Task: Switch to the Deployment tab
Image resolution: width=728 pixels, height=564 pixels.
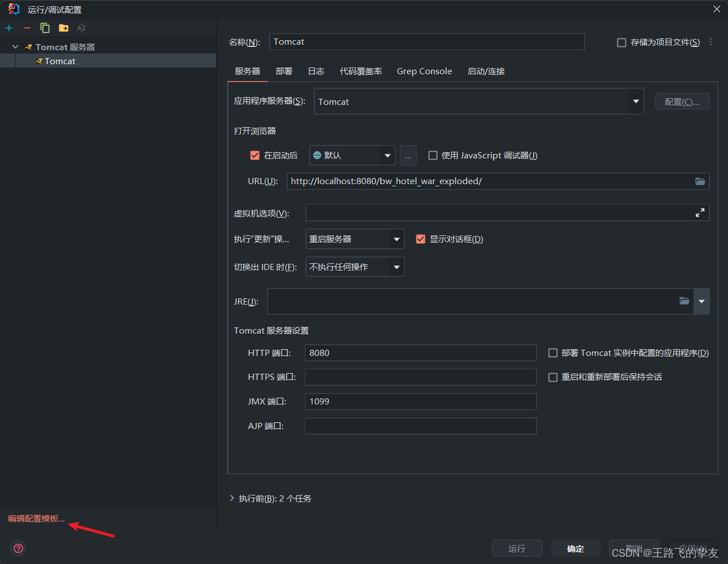Action: click(284, 71)
